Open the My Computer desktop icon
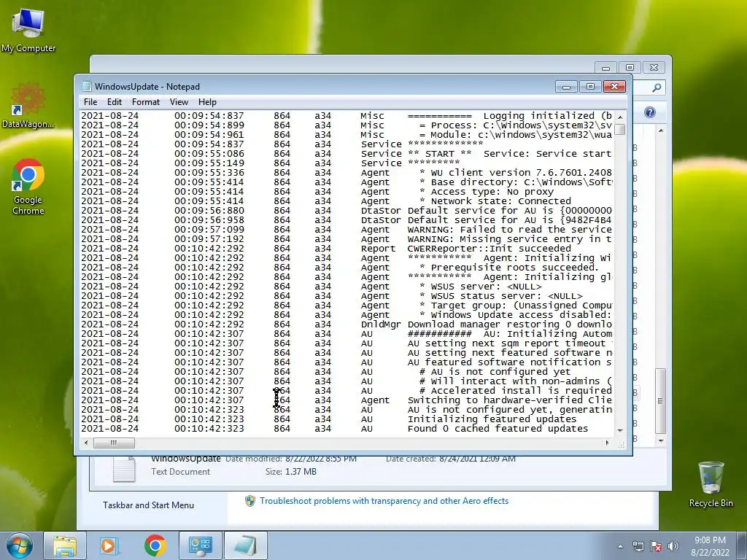Screen dimensions: 747x560 coord(28,29)
